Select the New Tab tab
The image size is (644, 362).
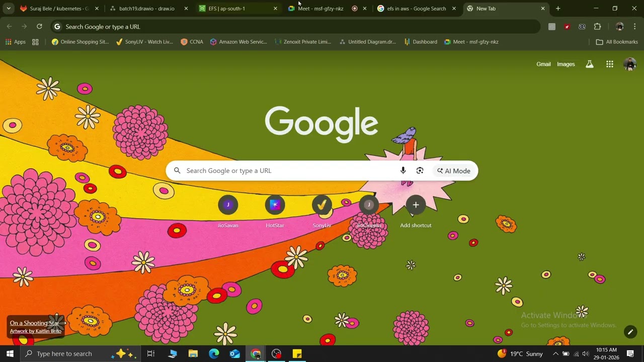point(506,9)
